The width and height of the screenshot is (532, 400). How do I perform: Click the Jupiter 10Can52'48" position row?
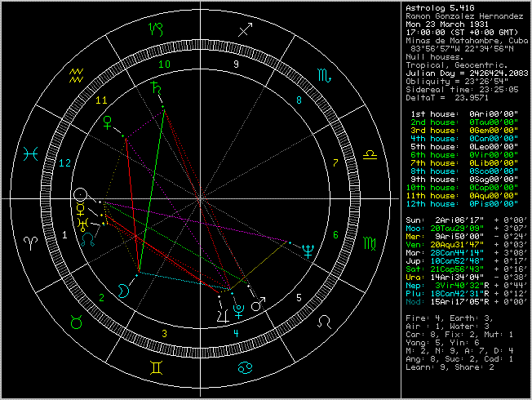pos(467,261)
